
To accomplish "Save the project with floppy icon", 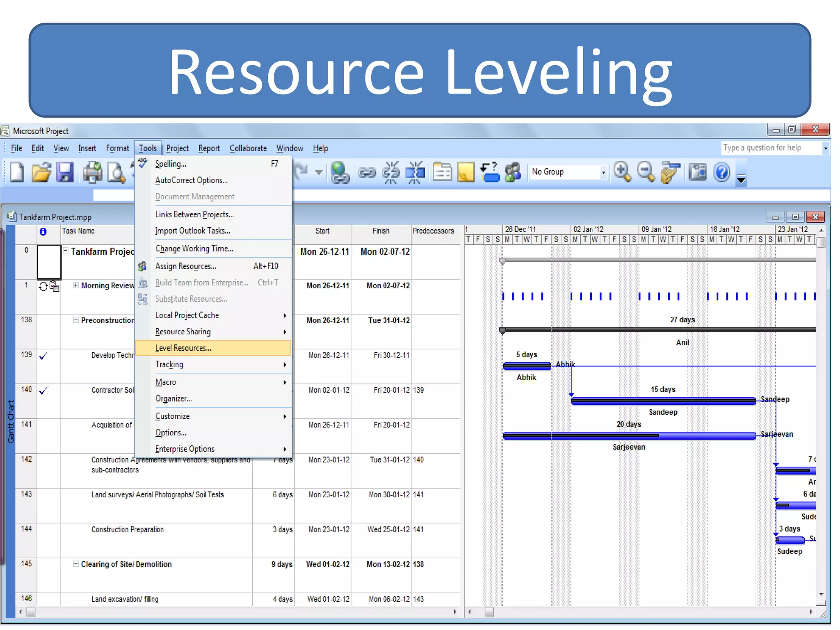I will [x=65, y=172].
